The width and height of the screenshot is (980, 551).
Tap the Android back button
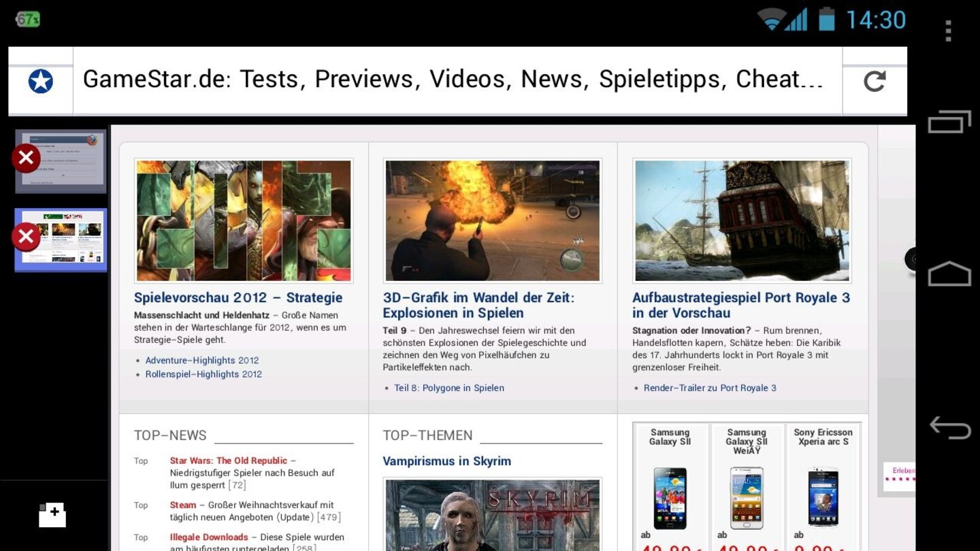pos(949,427)
